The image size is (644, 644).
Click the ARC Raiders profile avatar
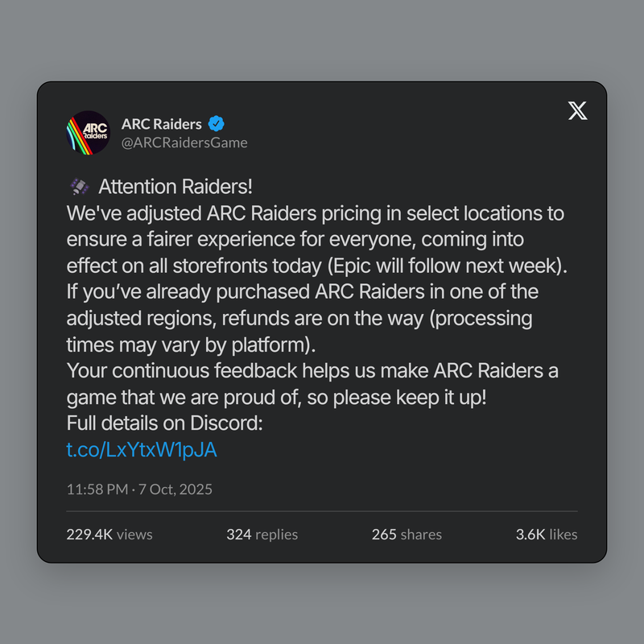pyautogui.click(x=88, y=132)
